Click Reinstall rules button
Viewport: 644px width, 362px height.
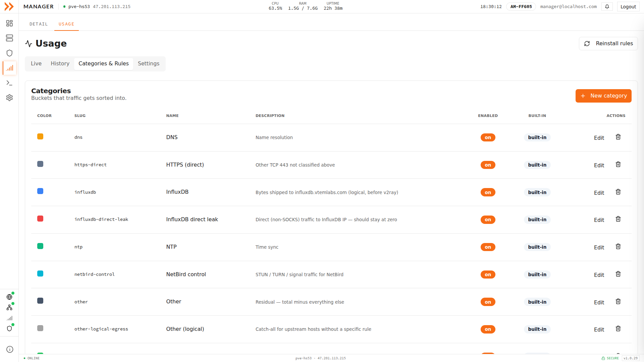608,44
